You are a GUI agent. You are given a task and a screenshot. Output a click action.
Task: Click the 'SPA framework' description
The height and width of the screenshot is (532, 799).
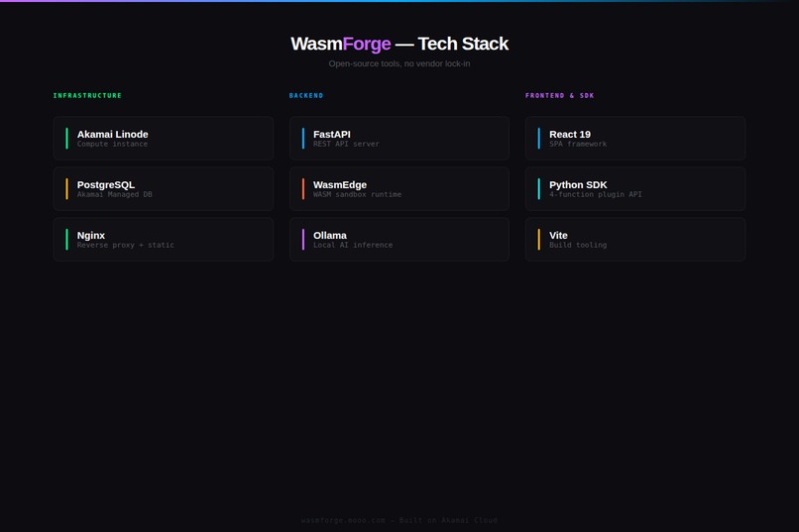tap(578, 144)
